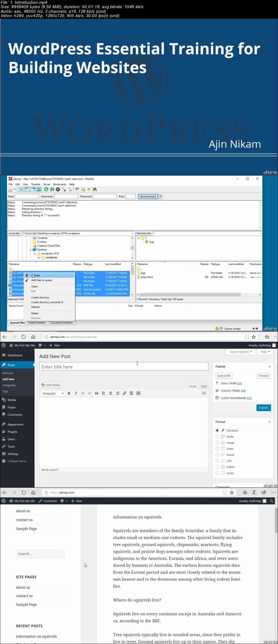This screenshot has width=278, height=644.
Task: Align text left in the post editor
Action: (104, 393)
